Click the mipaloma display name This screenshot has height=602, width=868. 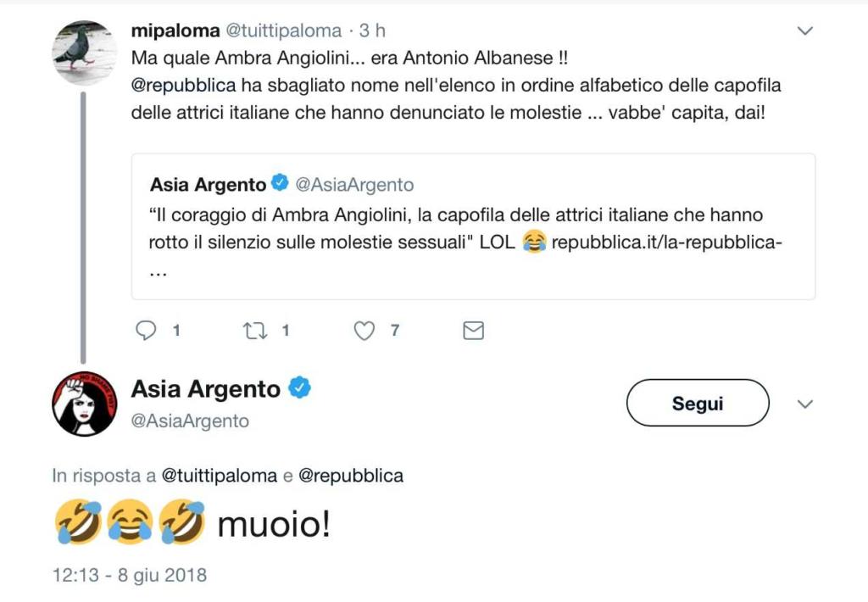173,31
